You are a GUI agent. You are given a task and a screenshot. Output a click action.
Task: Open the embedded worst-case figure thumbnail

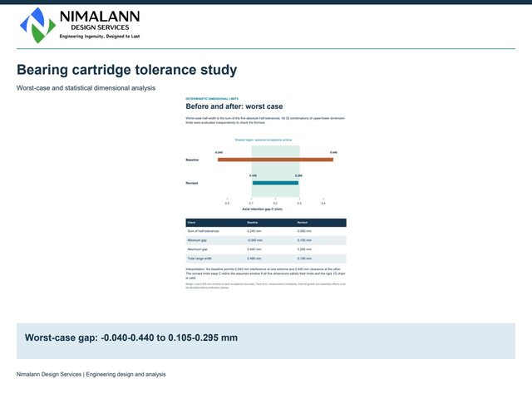266,193
